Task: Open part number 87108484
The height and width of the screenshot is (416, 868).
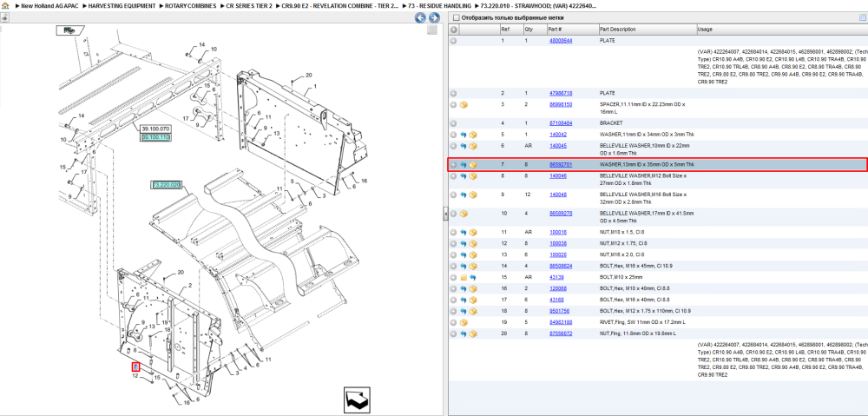Action: pos(560,123)
